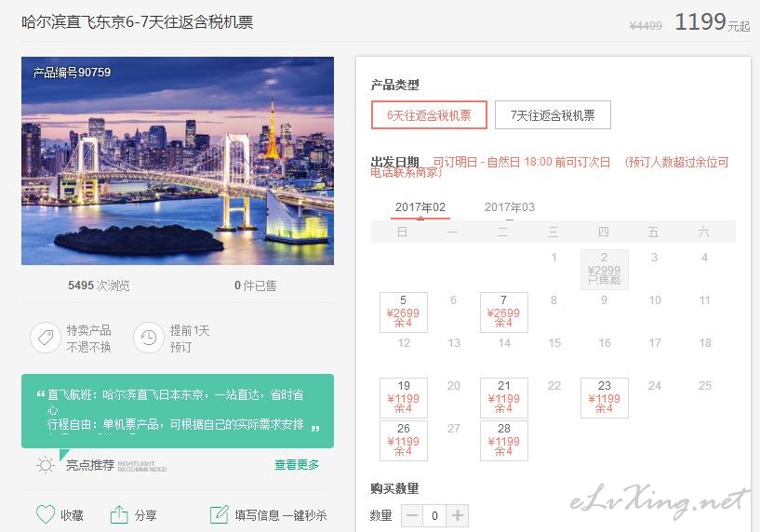Click the 1199 元起 price

pos(712,21)
